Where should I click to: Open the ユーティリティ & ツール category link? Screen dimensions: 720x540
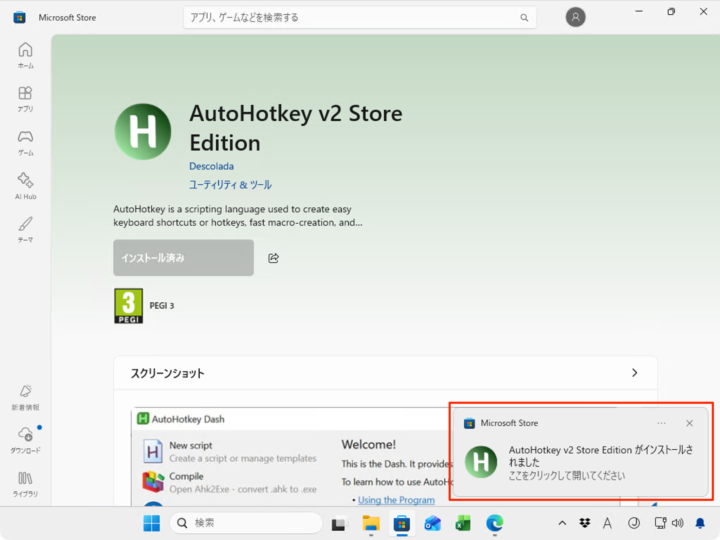pos(230,185)
